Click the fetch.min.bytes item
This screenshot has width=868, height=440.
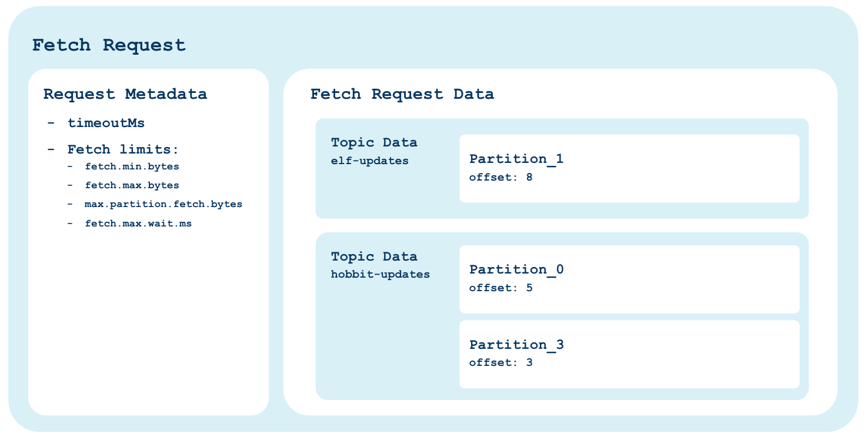point(132,166)
